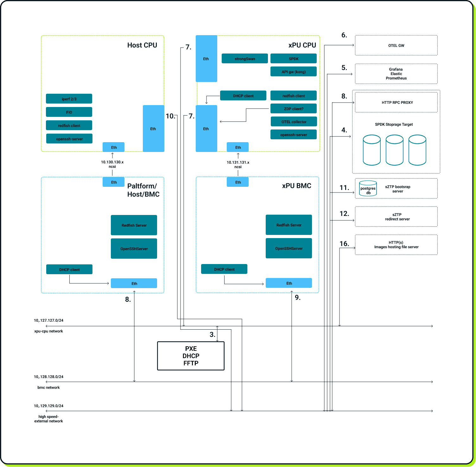The image size is (476, 467).
Task: Select the API gw (kong) component
Action: [293, 72]
